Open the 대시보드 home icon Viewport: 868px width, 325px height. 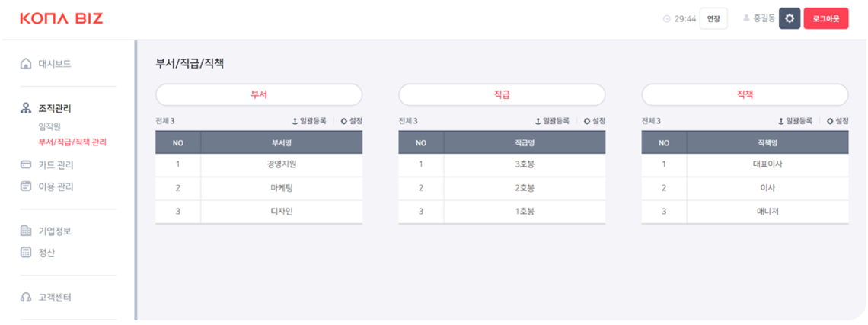25,64
